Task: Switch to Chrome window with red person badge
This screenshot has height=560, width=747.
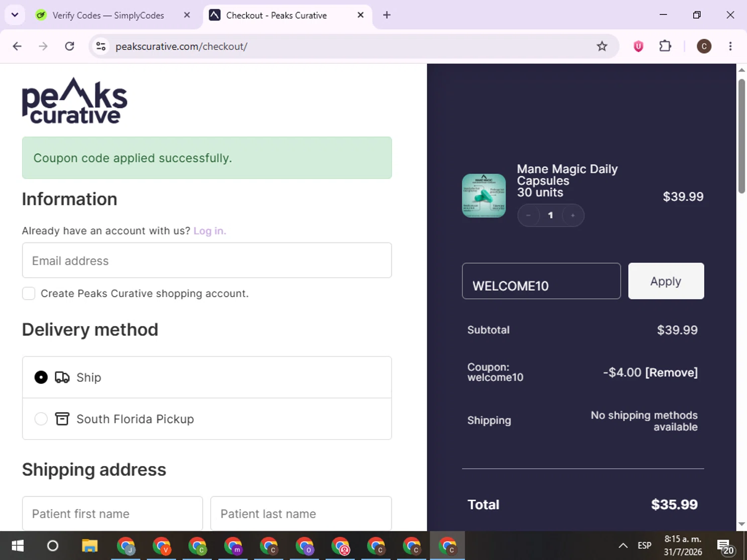Action: tap(341, 546)
